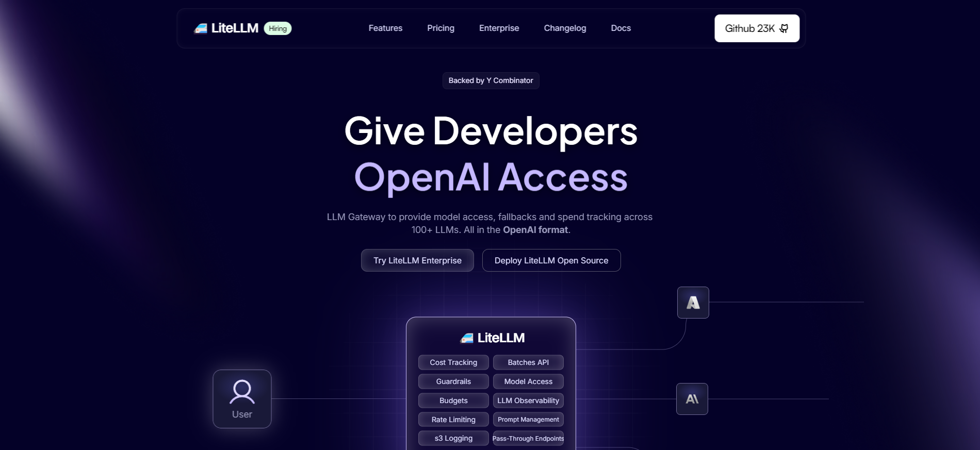
Task: Click the s3 Logging feature chip
Action: pyautogui.click(x=453, y=438)
